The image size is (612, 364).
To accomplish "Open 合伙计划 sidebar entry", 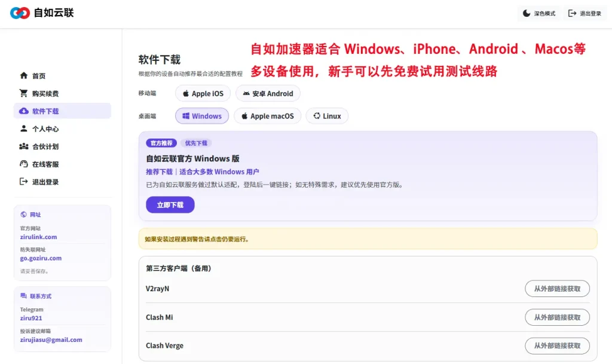I will [62, 146].
